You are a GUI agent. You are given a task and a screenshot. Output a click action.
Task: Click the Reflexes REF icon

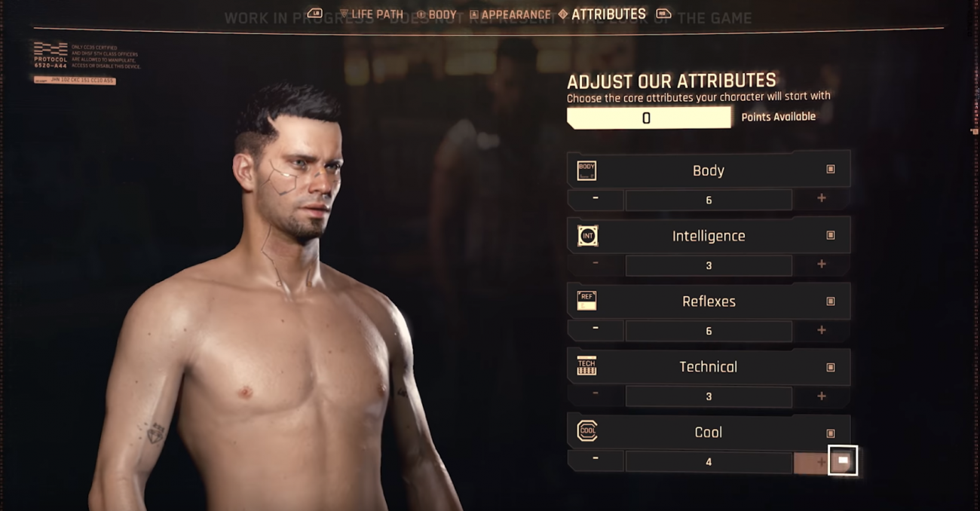coord(586,301)
